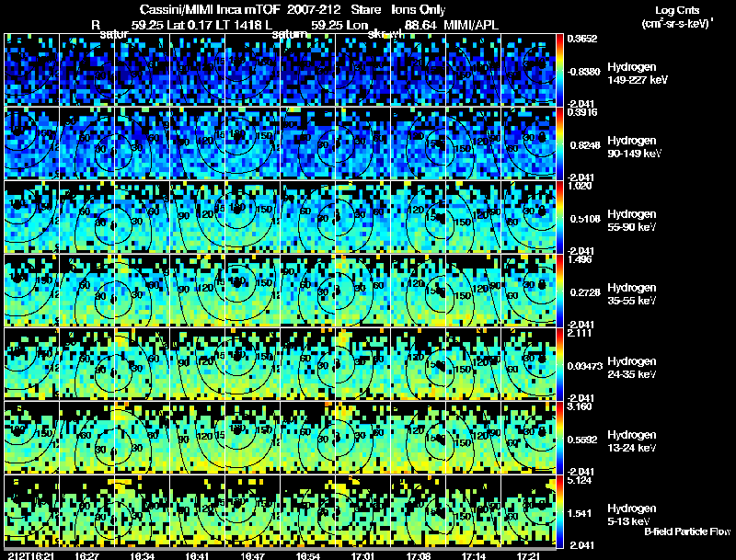Viewport: 736px width, 560px height.
Task: Click the 'MIMI/APL' header label
Action: (471, 25)
